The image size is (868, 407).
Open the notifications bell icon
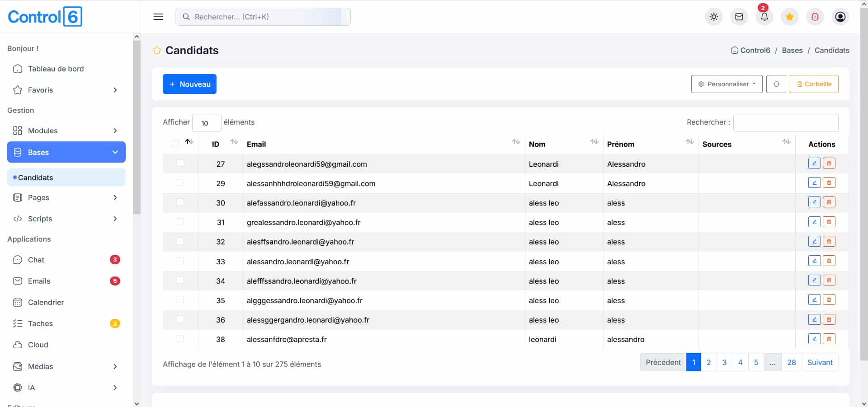pos(764,17)
